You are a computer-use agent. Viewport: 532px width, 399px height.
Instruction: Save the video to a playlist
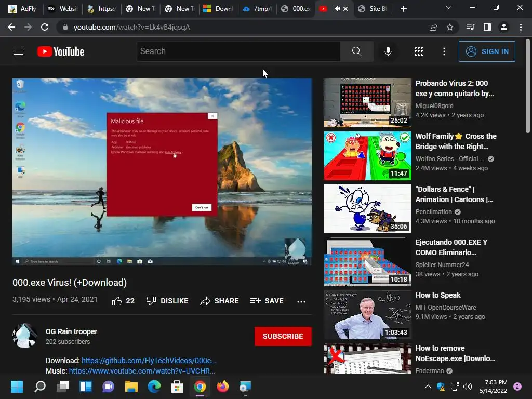[267, 301]
